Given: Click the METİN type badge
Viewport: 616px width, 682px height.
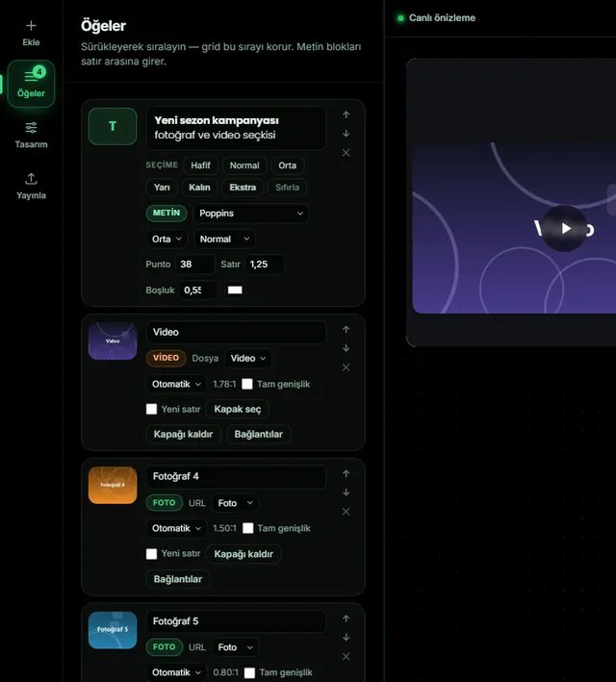Looking at the screenshot, I should (x=167, y=213).
